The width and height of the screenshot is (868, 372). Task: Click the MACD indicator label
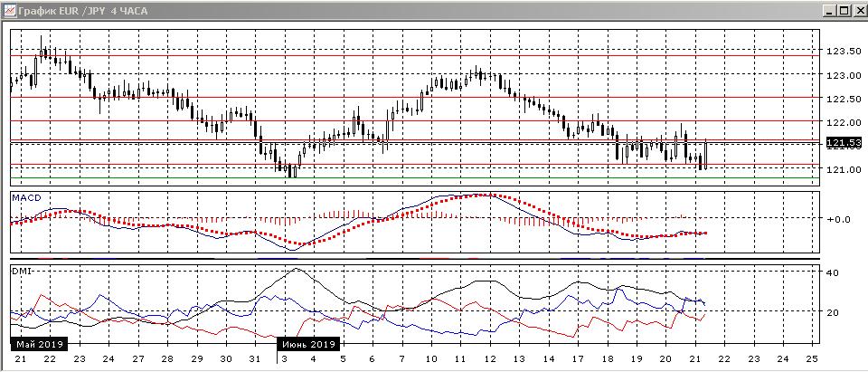pyautogui.click(x=25, y=196)
